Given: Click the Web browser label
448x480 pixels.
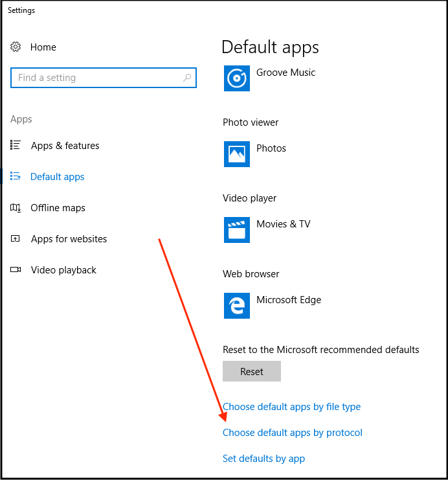Looking at the screenshot, I should coord(251,274).
